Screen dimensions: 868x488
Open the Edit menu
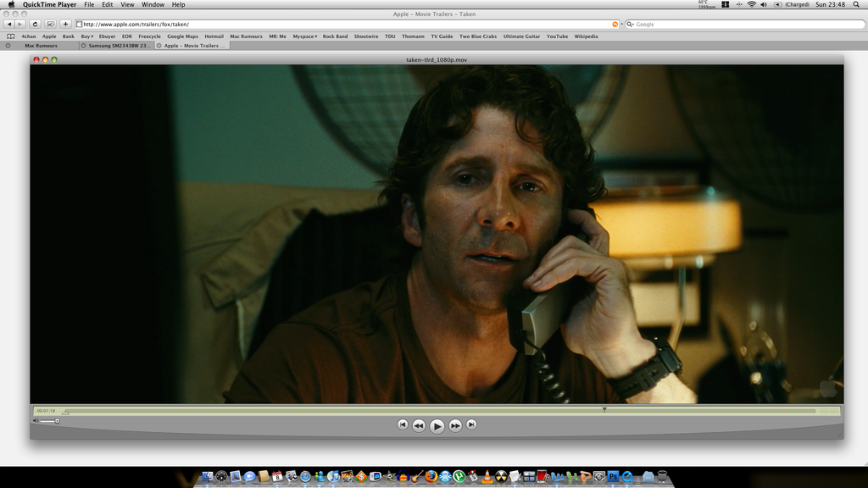click(108, 4)
